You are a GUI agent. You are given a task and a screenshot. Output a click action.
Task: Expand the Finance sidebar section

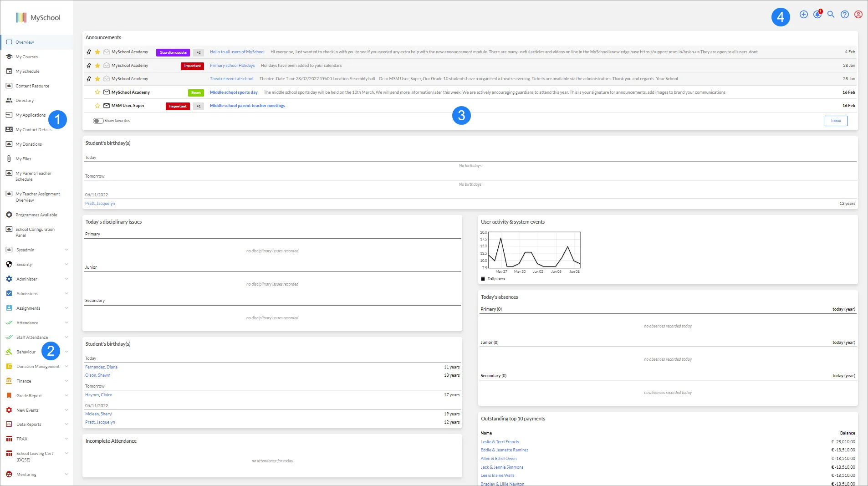66,381
